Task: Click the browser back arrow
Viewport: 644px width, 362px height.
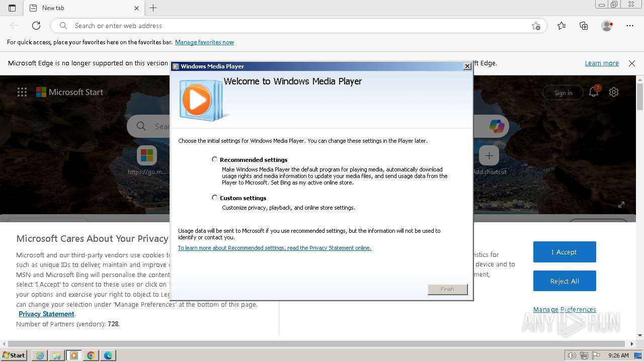Action: tap(14, 26)
